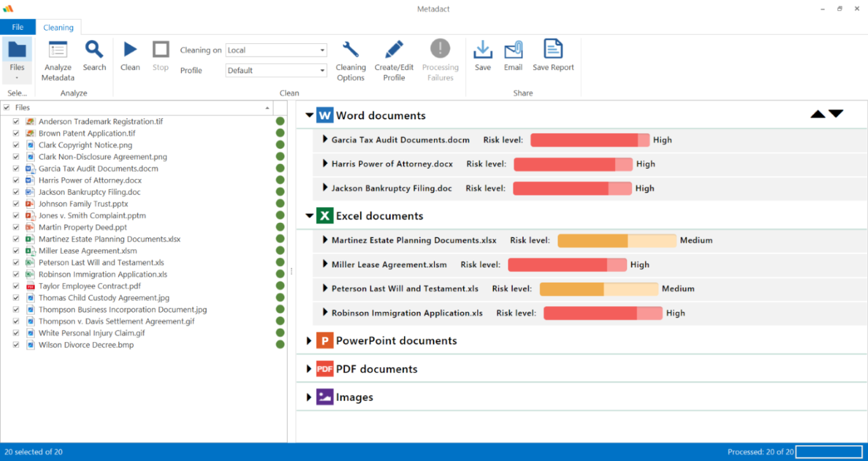Open the Search tool
Image resolution: width=868 pixels, height=461 pixels.
coord(94,57)
